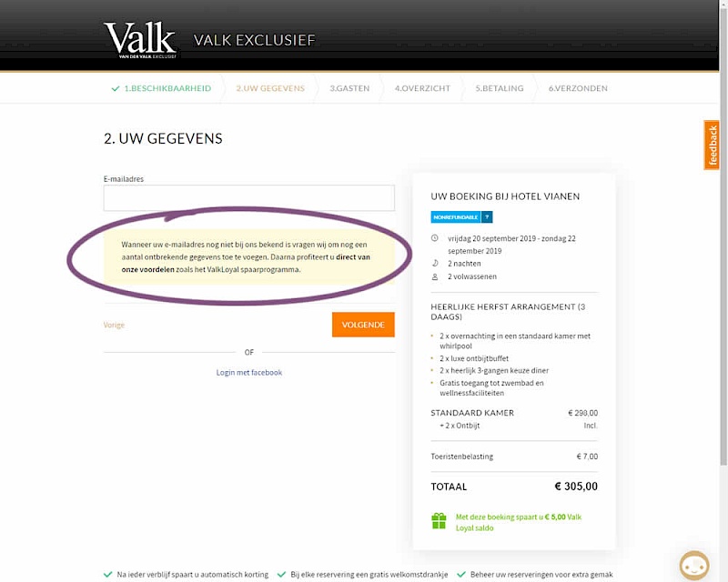The image size is (728, 582).
Task: Select the 5.Betaling step
Action: tap(500, 88)
